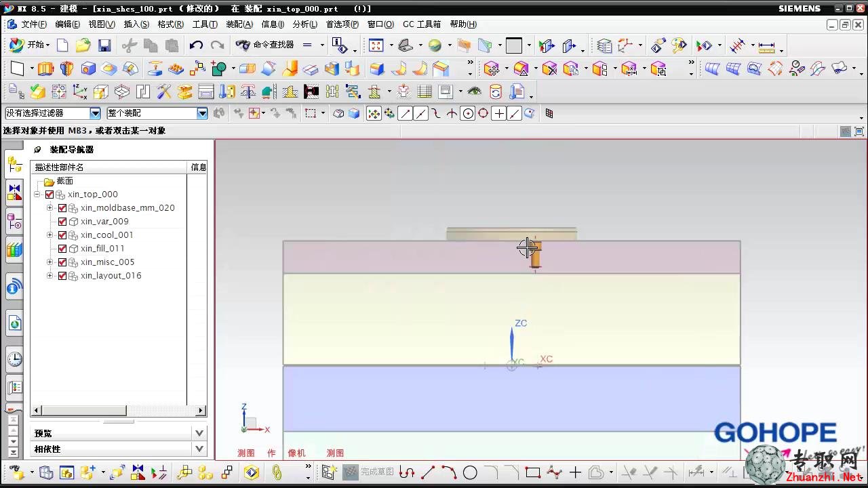Click the 信息 column header
Viewport: 868px width, 488px height.
(x=198, y=167)
